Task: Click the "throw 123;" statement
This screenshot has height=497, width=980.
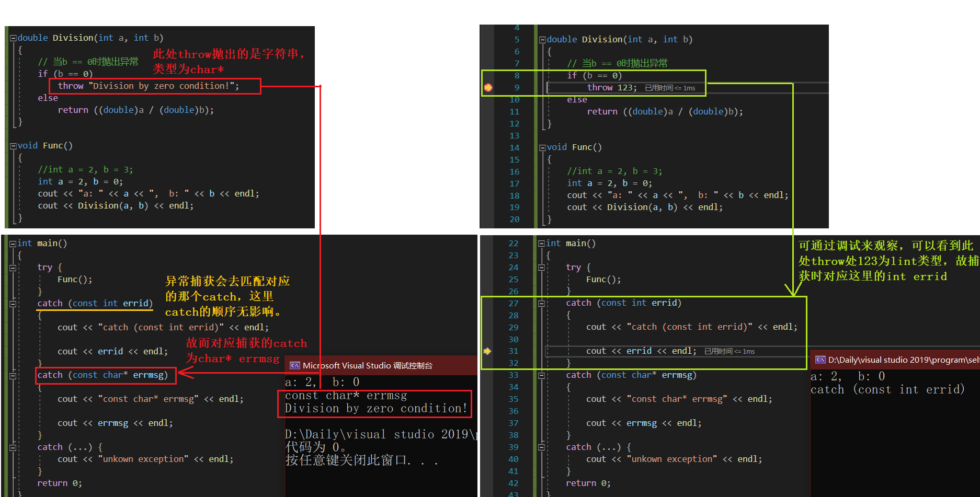Action: 612,87
